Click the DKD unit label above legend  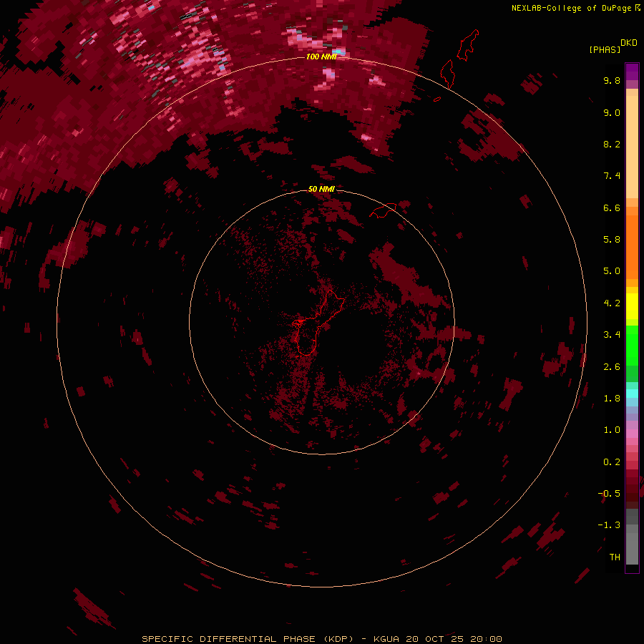pos(629,43)
